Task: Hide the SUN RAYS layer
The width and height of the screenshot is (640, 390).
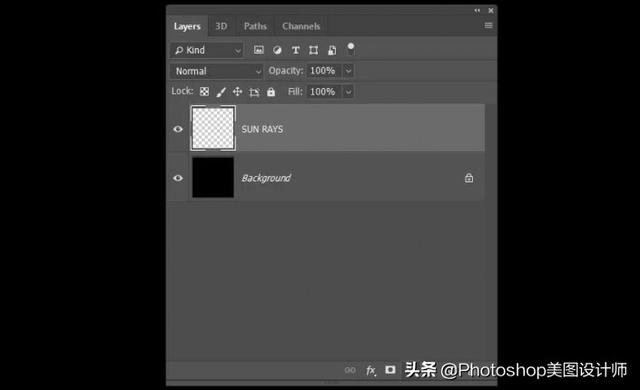Action: [178, 129]
